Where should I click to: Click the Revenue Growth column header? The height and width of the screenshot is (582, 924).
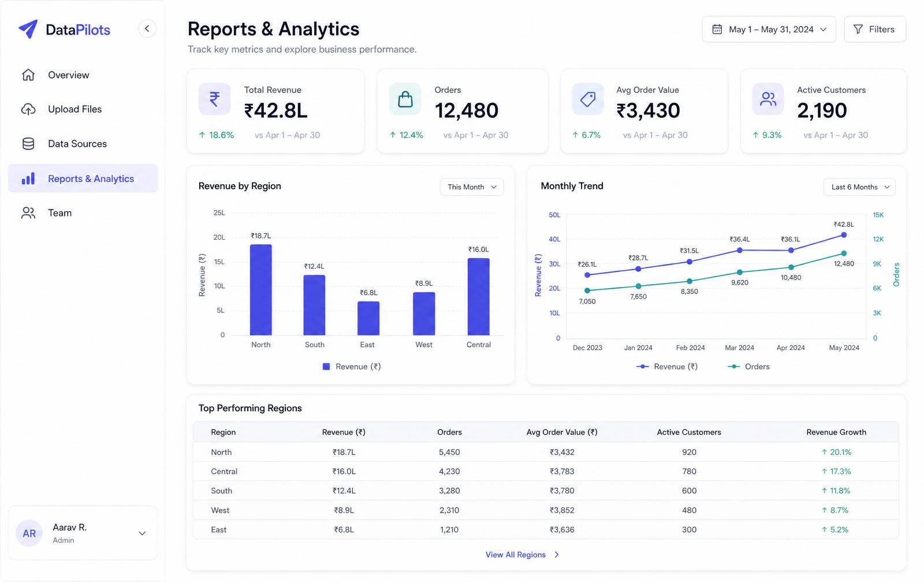click(836, 432)
